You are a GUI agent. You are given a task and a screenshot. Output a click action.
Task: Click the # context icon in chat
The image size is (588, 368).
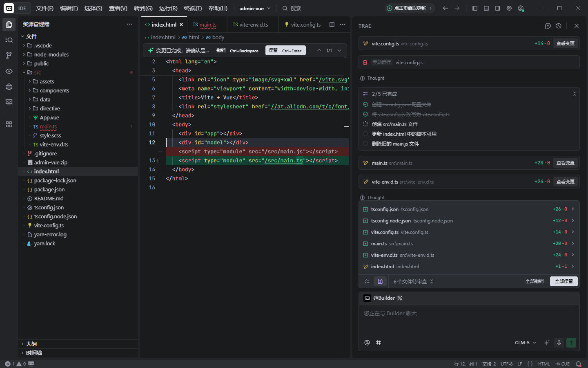coord(379,343)
